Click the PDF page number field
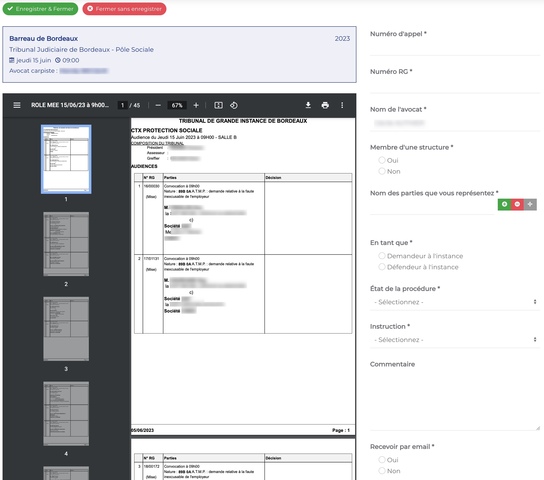The height and width of the screenshot is (480, 544). (x=122, y=105)
